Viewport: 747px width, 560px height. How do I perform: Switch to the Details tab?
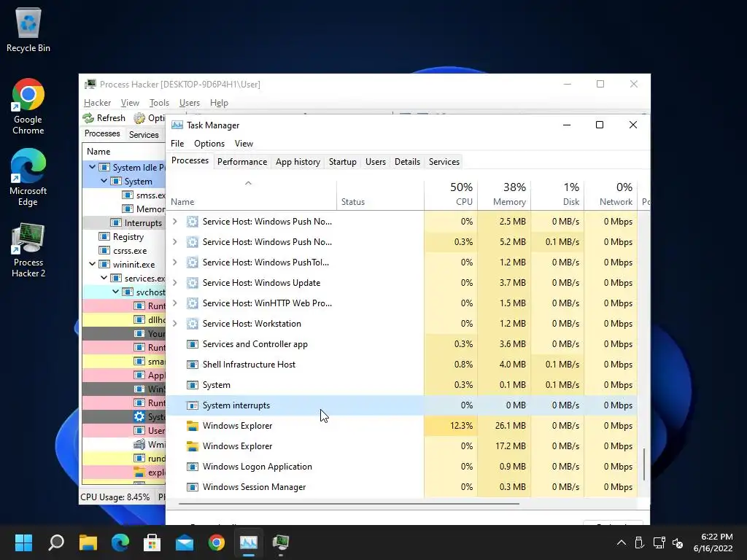pos(407,162)
